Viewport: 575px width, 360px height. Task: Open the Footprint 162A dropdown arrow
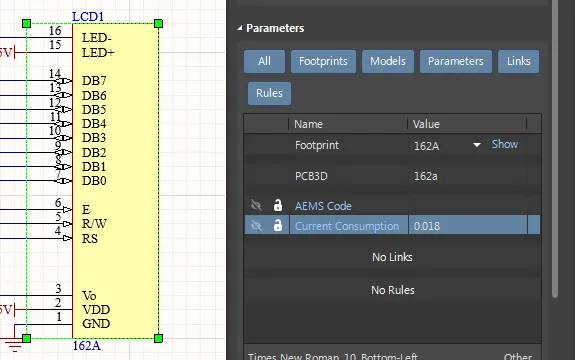(477, 145)
